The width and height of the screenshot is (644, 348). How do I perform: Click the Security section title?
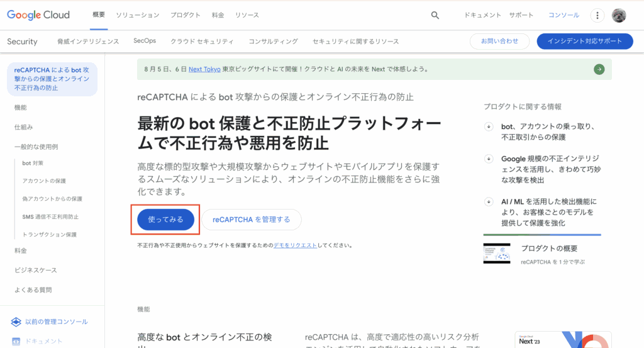coord(22,42)
